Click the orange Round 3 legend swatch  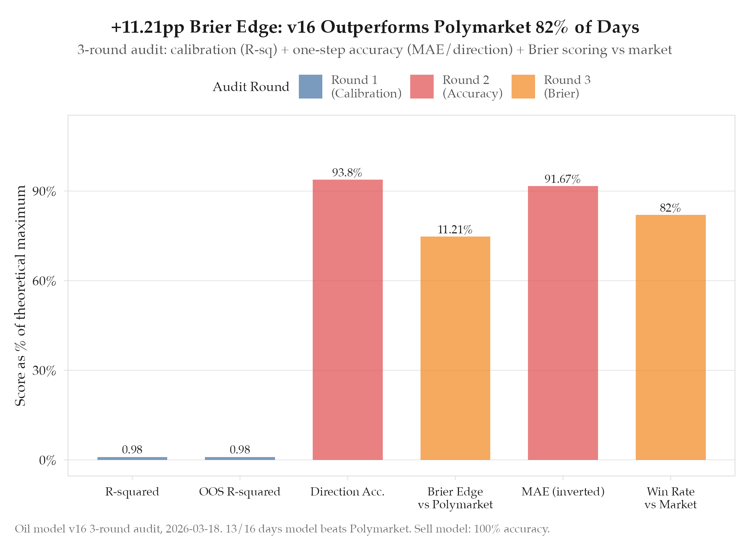pyautogui.click(x=523, y=86)
